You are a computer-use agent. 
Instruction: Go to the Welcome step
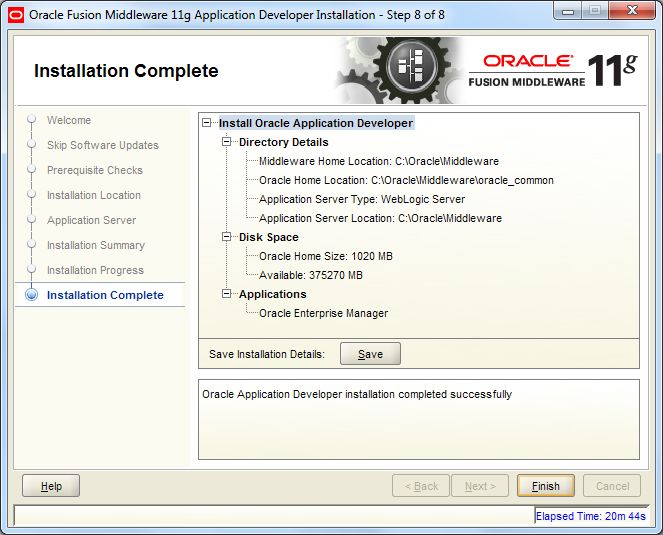(69, 120)
